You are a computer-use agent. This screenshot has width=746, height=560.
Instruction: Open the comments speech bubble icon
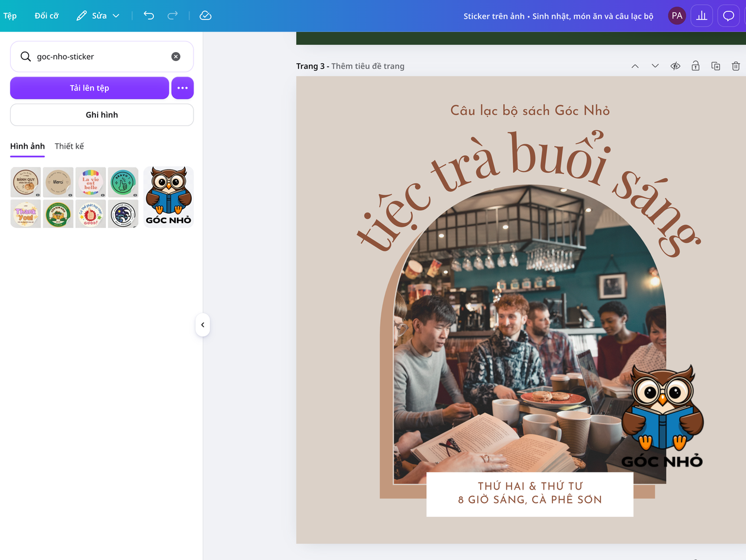coord(729,16)
